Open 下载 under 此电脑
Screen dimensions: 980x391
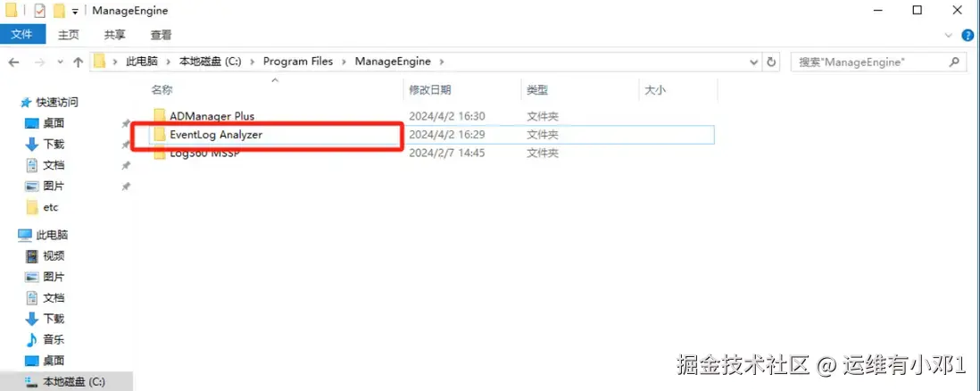[x=54, y=319]
